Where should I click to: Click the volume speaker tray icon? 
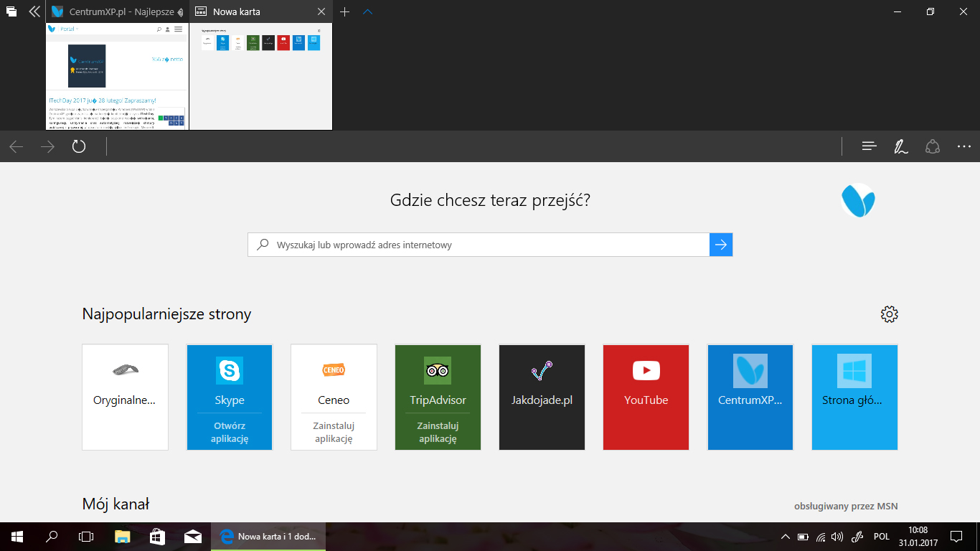click(x=837, y=537)
